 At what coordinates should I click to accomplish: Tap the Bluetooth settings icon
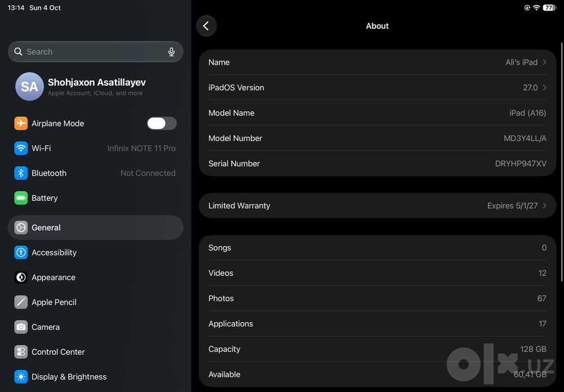21,173
